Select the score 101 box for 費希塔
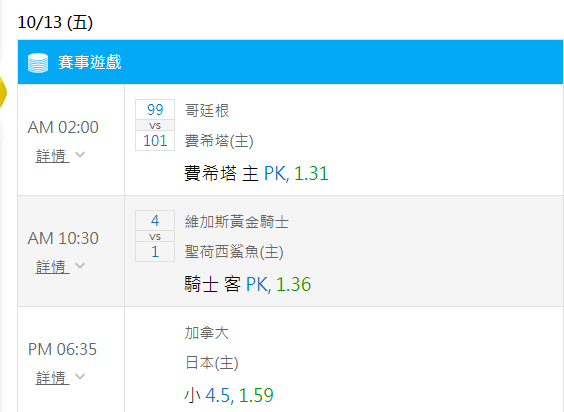 [x=155, y=140]
